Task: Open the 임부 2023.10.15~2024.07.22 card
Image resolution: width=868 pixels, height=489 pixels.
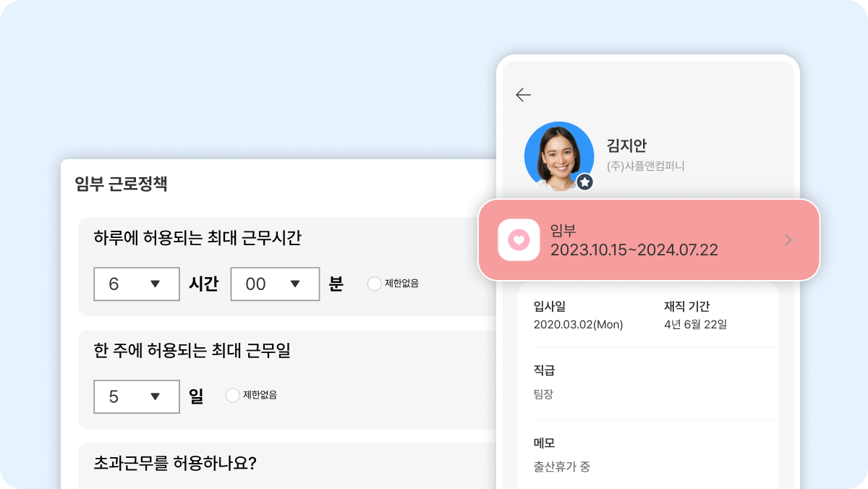Action: (x=649, y=239)
